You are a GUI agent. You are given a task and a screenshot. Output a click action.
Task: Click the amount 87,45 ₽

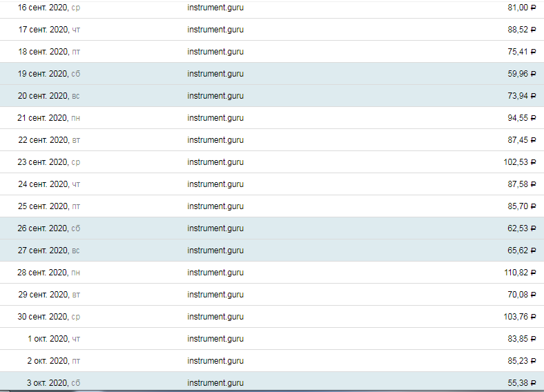(x=522, y=140)
